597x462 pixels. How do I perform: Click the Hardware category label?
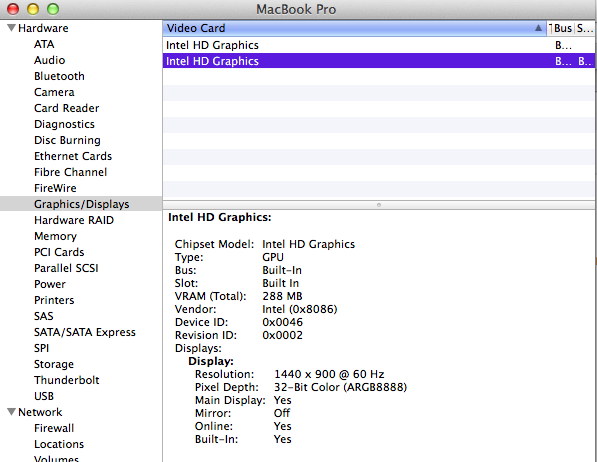click(43, 28)
